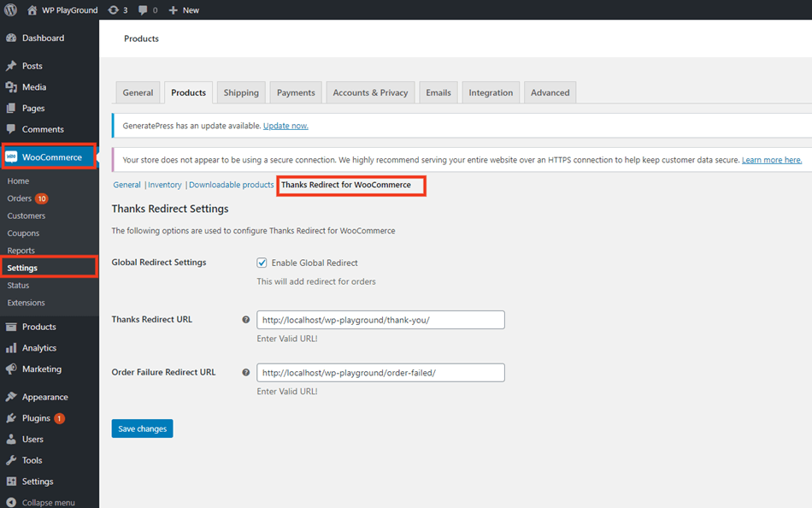Open WooCommerce Orders submenu item
The width and height of the screenshot is (812, 508).
click(19, 198)
